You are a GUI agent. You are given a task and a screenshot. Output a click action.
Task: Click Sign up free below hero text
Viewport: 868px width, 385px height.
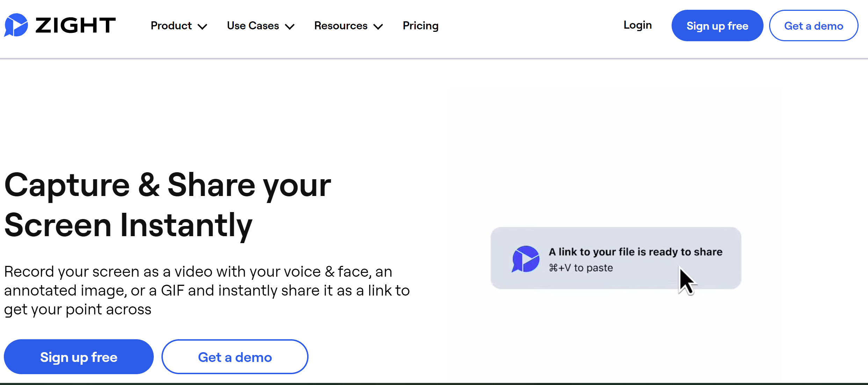pyautogui.click(x=79, y=357)
